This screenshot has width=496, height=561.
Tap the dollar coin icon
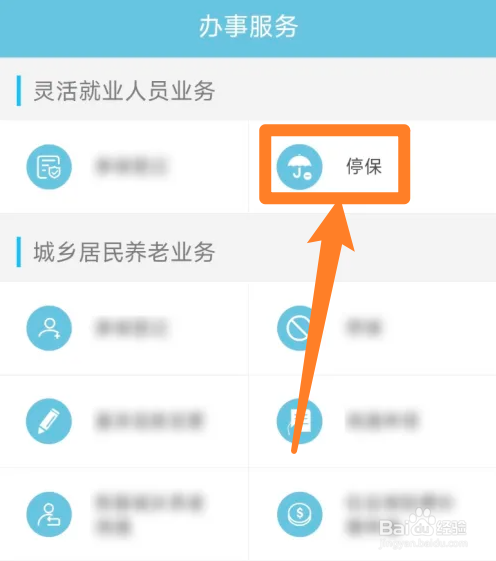[x=300, y=514]
